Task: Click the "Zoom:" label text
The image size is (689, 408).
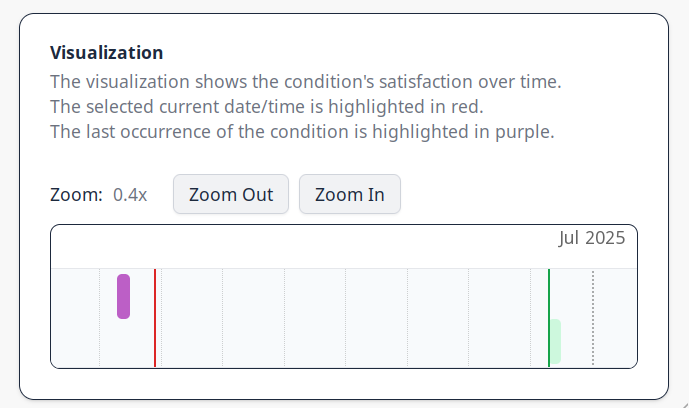Action: click(76, 195)
